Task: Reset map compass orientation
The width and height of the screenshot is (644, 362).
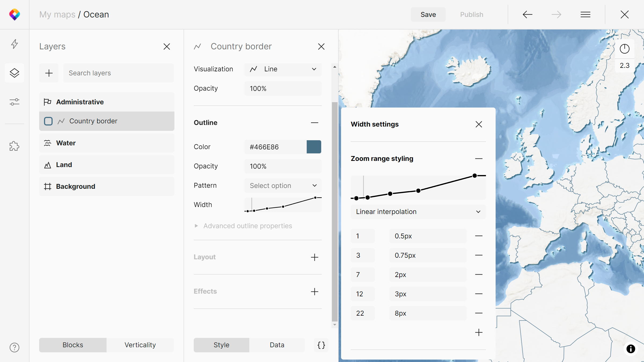Action: coord(624,49)
